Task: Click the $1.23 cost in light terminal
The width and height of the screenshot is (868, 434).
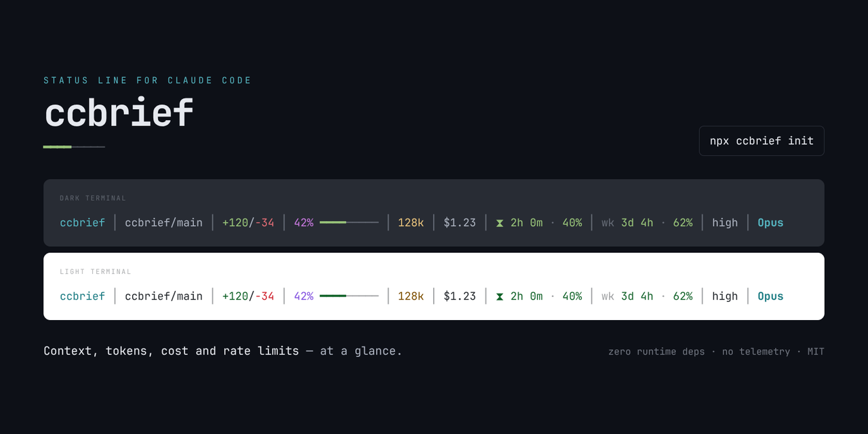Action: tap(460, 296)
